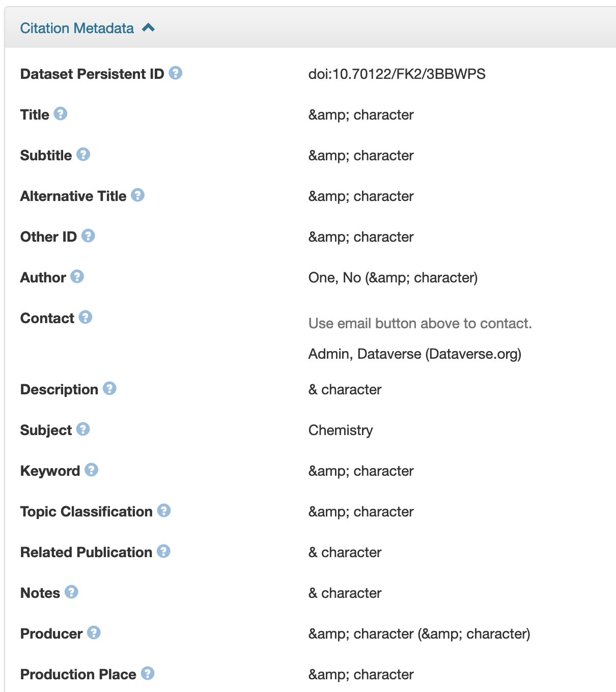Collapse the Citation Metadata section chevron
Screen dimensions: 616x692
[148, 27]
